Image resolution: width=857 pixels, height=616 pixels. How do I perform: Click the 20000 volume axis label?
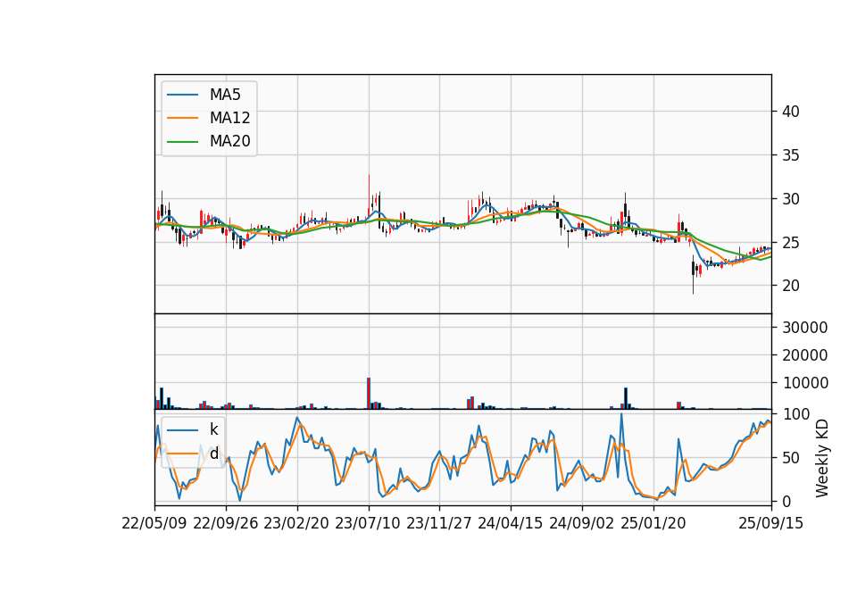click(805, 355)
